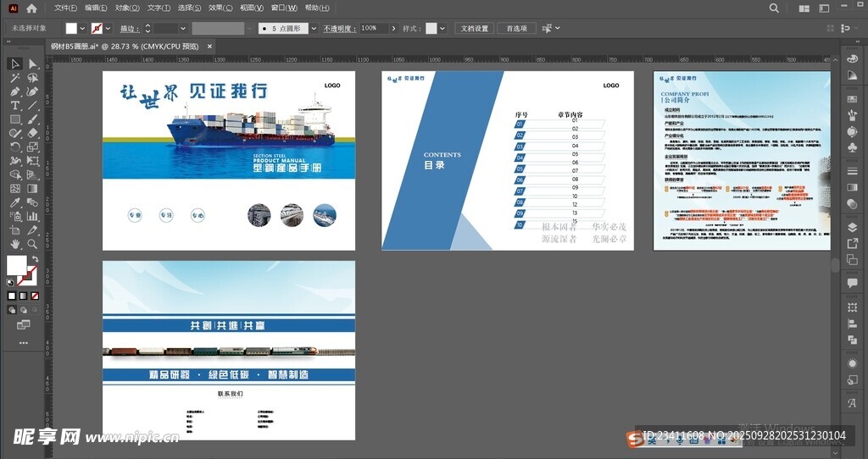This screenshot has width=868, height=459.
Task: Set the none (no color) mode box
Action: (34, 296)
